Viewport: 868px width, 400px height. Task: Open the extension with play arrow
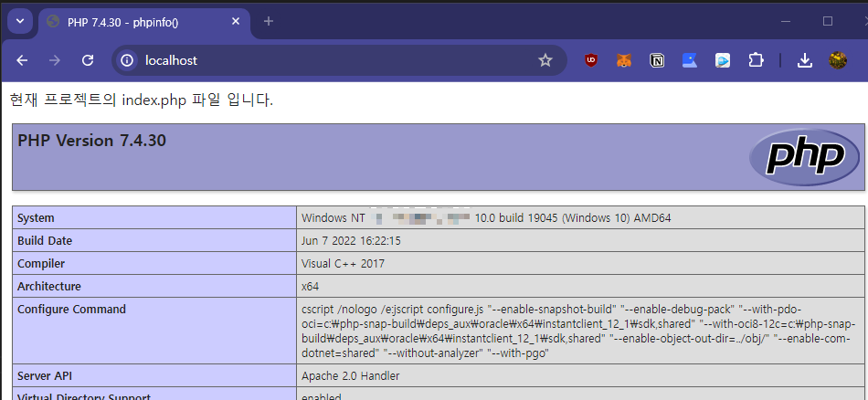click(723, 60)
